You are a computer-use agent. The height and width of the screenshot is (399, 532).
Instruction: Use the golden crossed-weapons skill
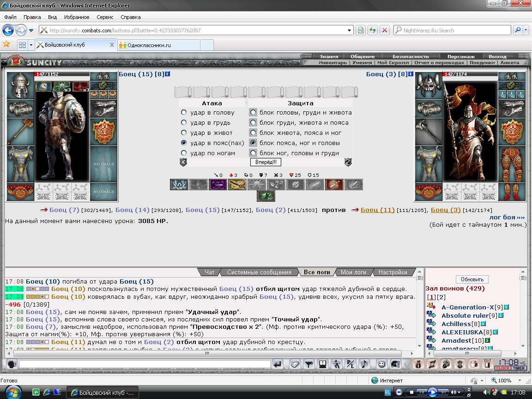(x=237, y=185)
